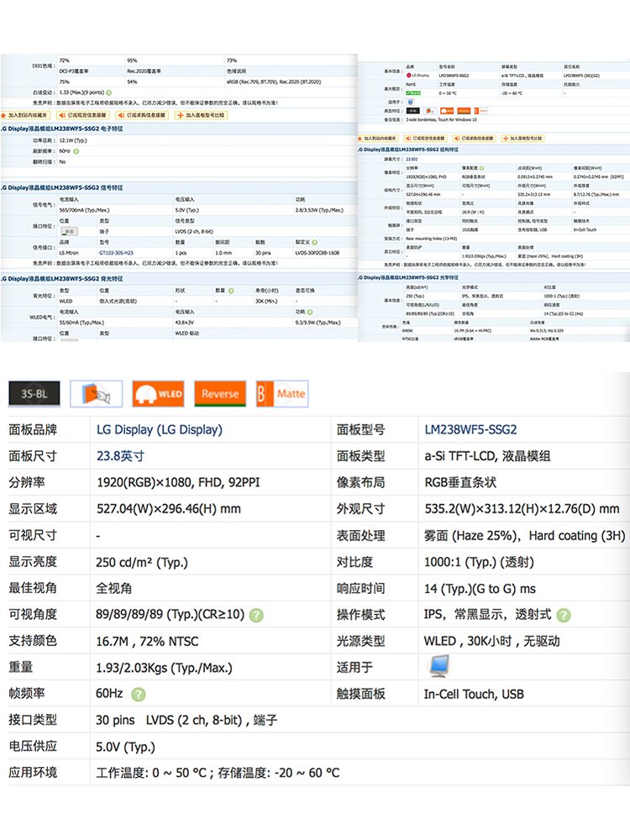This screenshot has height=840, width=630.
Task: Click small Reverse badge in 典型特征 row
Action: 464,111
